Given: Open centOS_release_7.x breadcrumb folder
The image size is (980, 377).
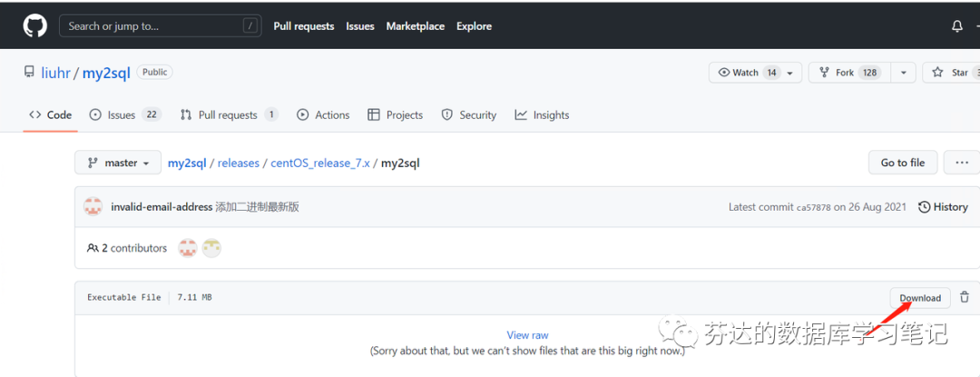Looking at the screenshot, I should pyautogui.click(x=320, y=164).
